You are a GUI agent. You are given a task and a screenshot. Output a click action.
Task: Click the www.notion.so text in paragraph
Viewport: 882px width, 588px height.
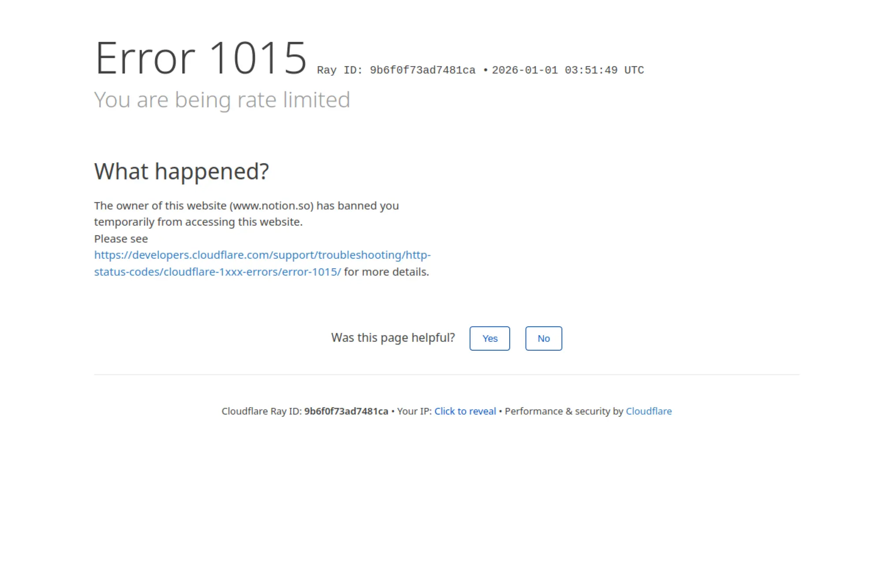(271, 206)
